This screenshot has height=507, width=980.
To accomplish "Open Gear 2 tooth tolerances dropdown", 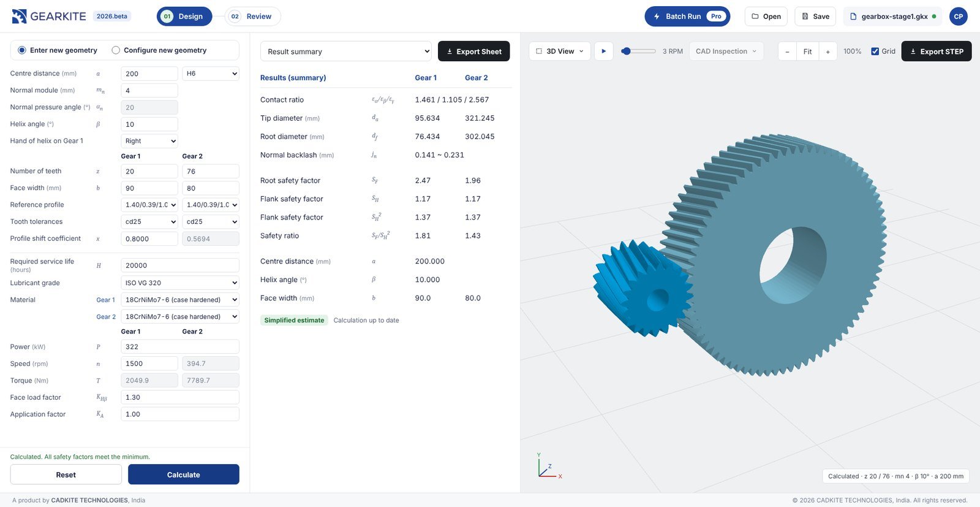I will pyautogui.click(x=211, y=222).
